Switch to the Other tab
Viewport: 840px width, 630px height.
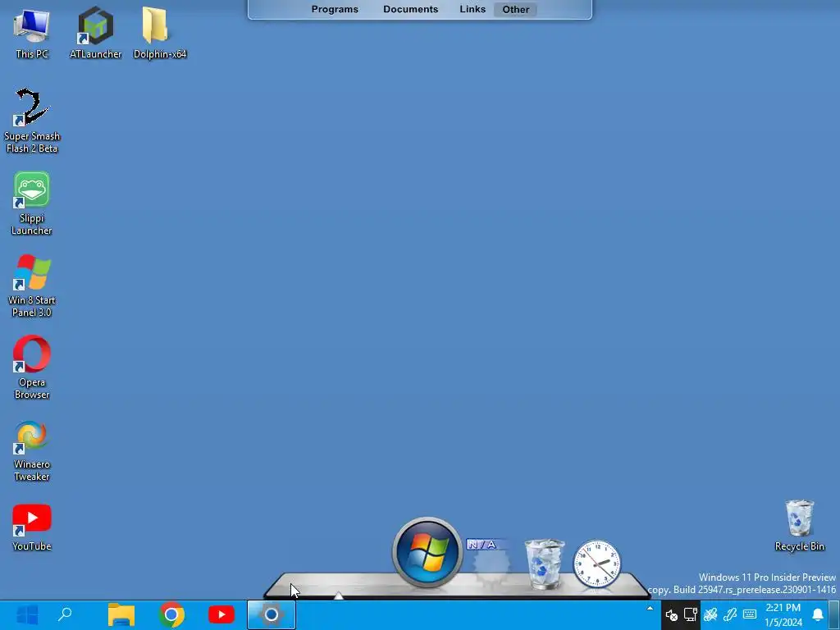515,9
